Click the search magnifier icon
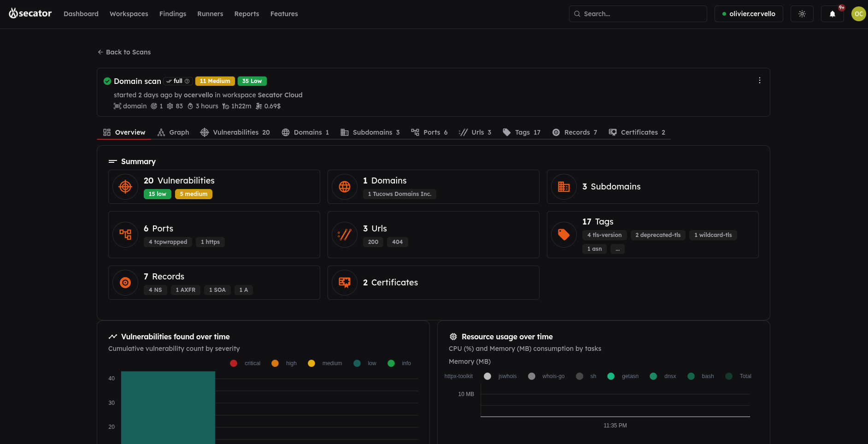The image size is (868, 444). click(577, 14)
